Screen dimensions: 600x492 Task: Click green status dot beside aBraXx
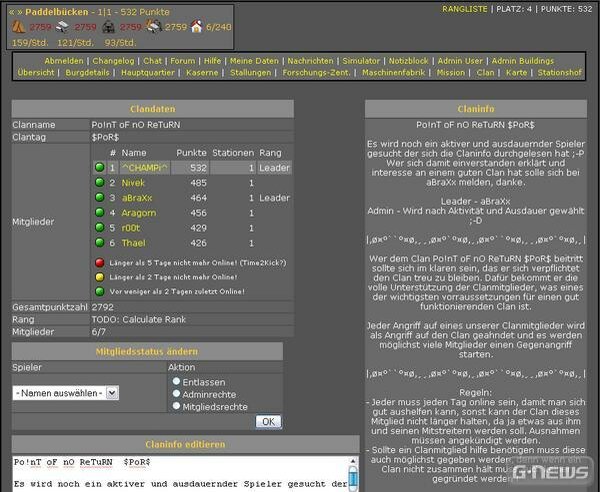tap(99, 197)
